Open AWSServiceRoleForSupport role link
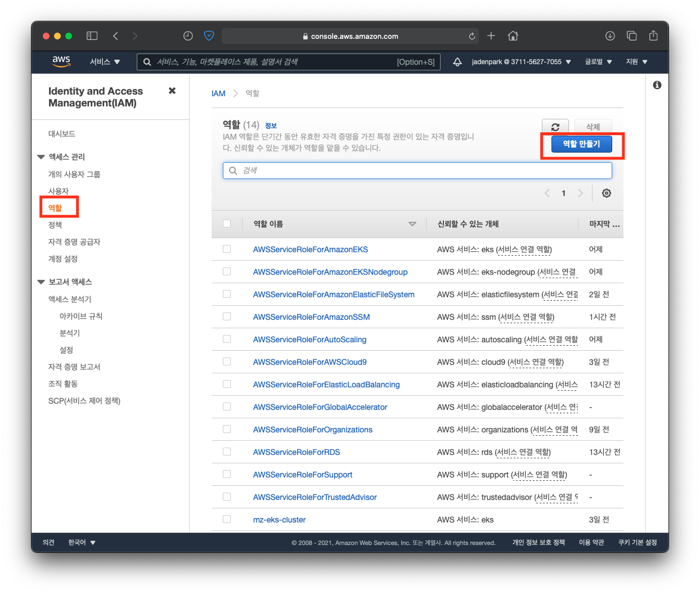This screenshot has height=594, width=700. (303, 475)
